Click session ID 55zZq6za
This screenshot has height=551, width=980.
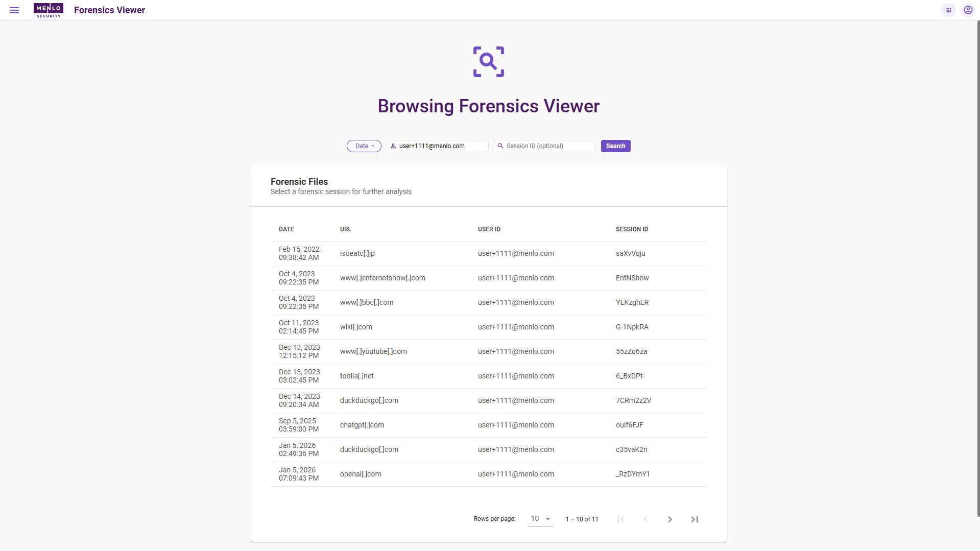(x=632, y=352)
